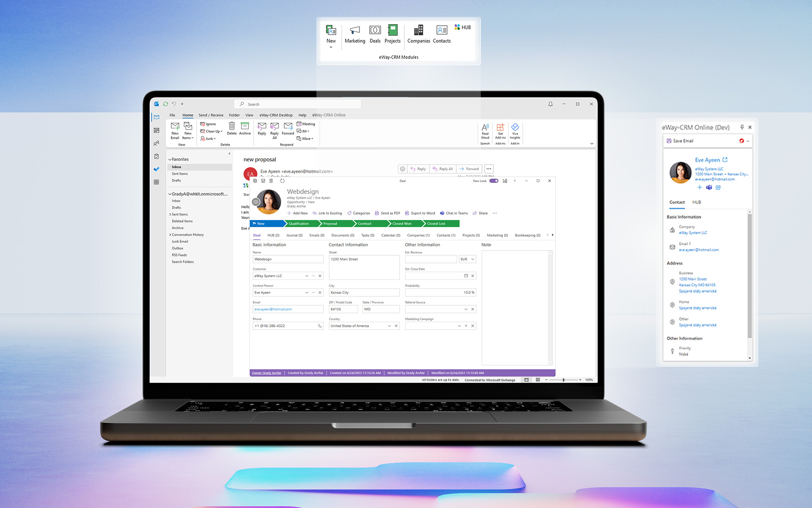The width and height of the screenshot is (812, 508).
Task: Expand the Conversation History folder
Action: [170, 235]
